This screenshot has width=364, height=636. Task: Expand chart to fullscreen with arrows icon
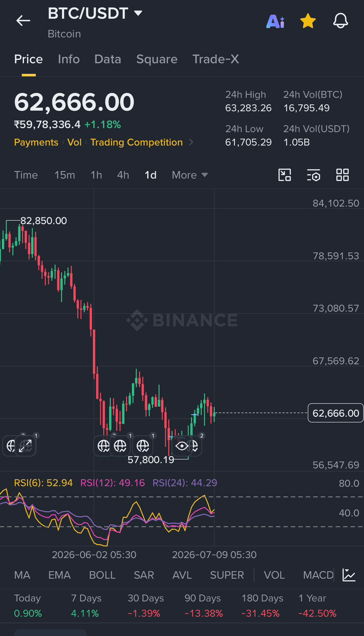point(25,446)
